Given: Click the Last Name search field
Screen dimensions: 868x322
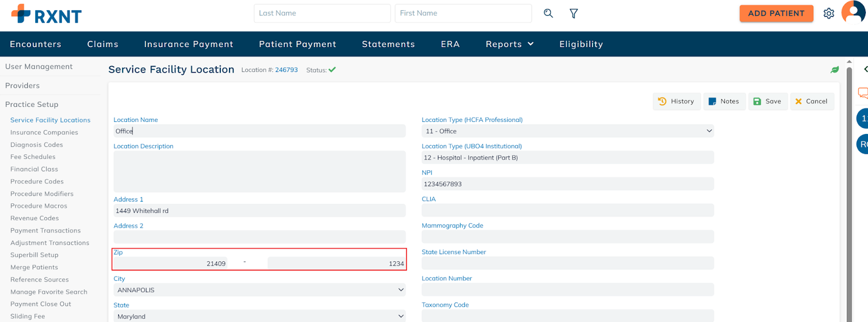Looking at the screenshot, I should pyautogui.click(x=322, y=14).
